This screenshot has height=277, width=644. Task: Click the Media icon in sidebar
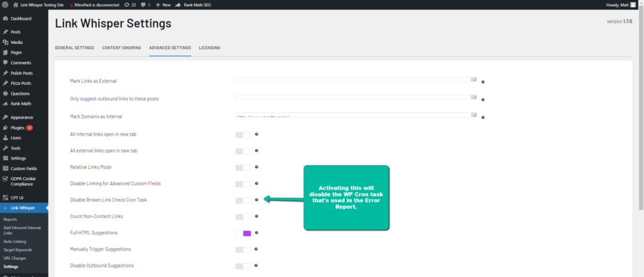pos(5,42)
